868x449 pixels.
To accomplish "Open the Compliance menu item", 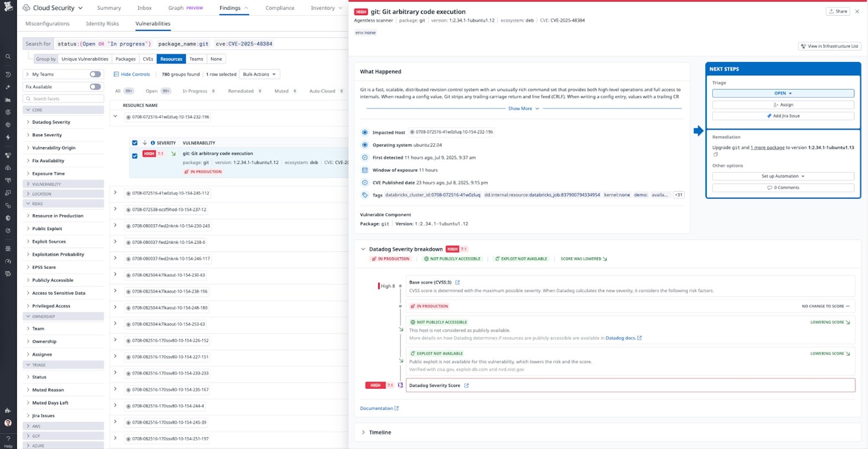I will (x=280, y=8).
